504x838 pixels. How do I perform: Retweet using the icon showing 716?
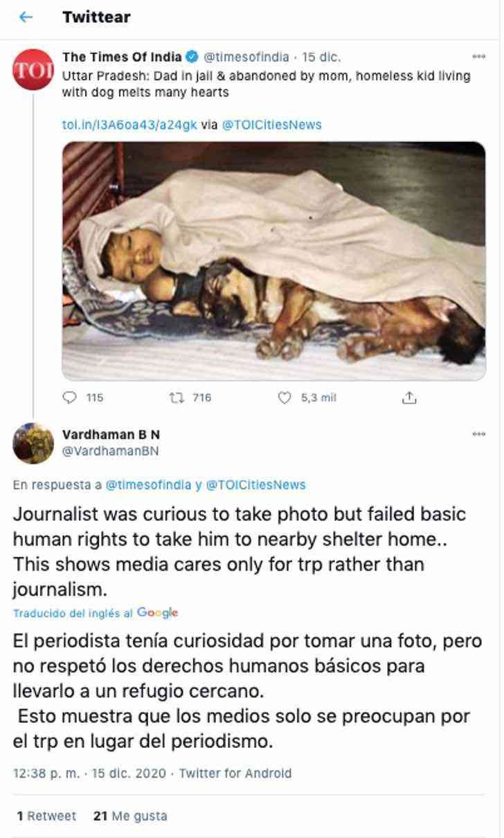click(173, 398)
